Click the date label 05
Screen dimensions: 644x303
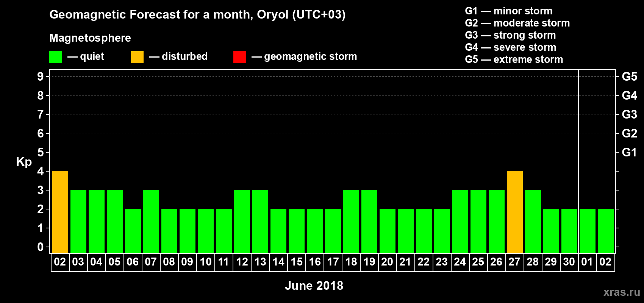[114, 262]
